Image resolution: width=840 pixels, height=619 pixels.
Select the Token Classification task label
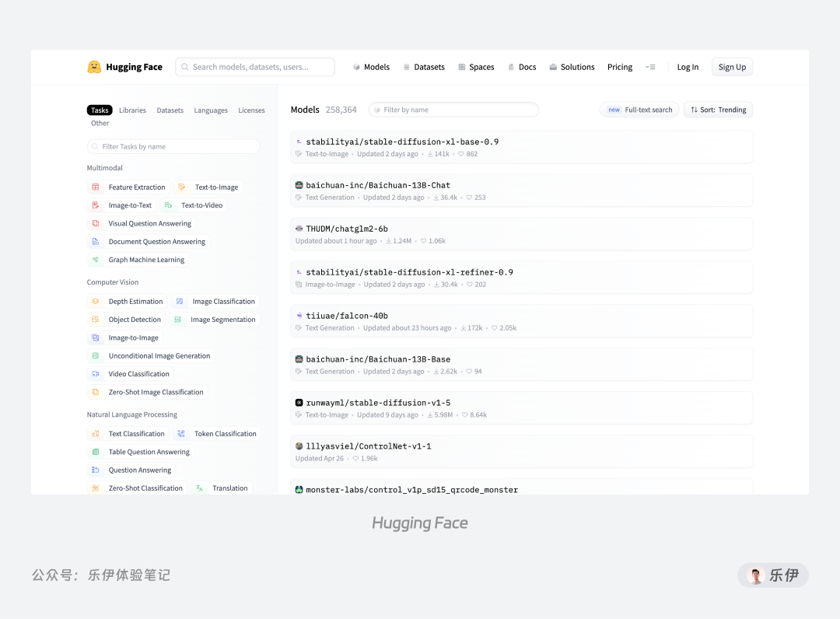point(225,434)
